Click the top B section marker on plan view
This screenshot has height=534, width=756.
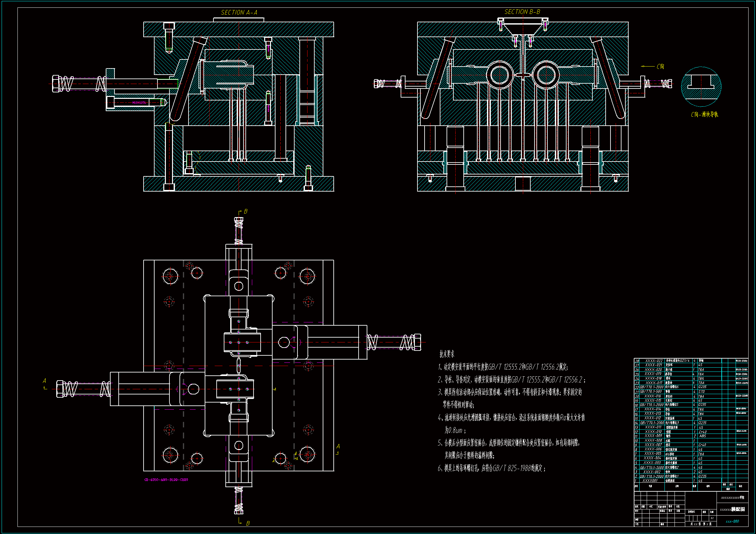pyautogui.click(x=245, y=212)
